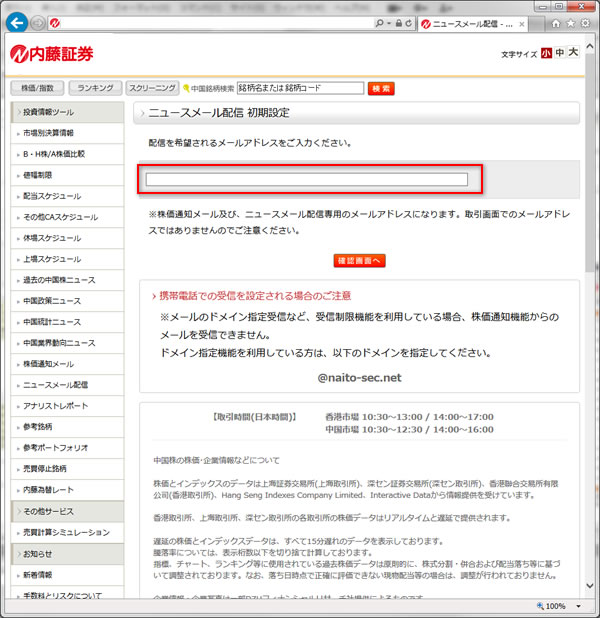Open 値幅制限 sidebar link
Viewport: 600px width, 618px height.
tap(67, 175)
